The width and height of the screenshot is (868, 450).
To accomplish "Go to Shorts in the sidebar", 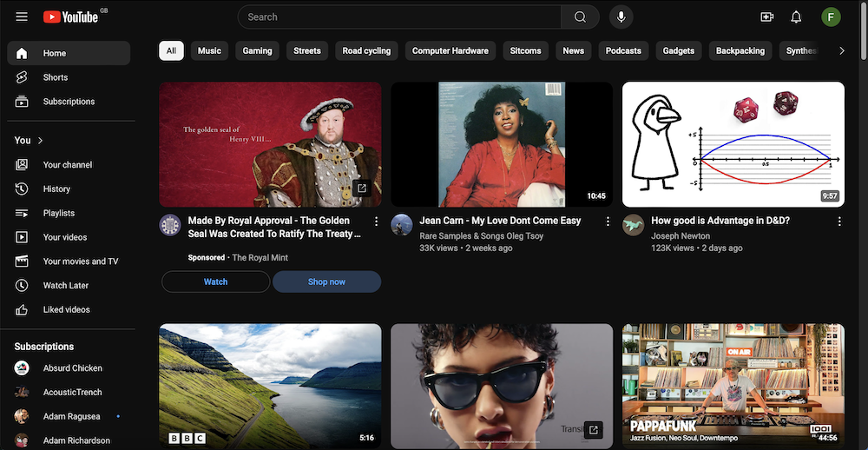I will pyautogui.click(x=56, y=77).
